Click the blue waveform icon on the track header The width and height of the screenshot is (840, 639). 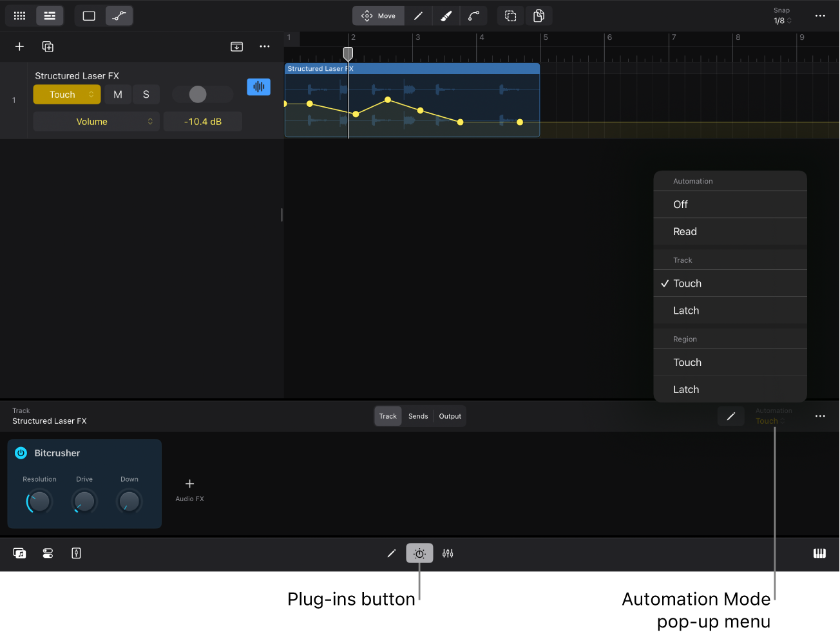(258, 86)
